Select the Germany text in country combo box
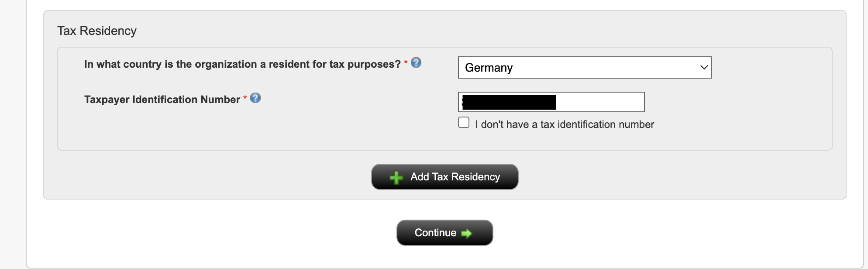This screenshot has height=269, width=868. [489, 68]
